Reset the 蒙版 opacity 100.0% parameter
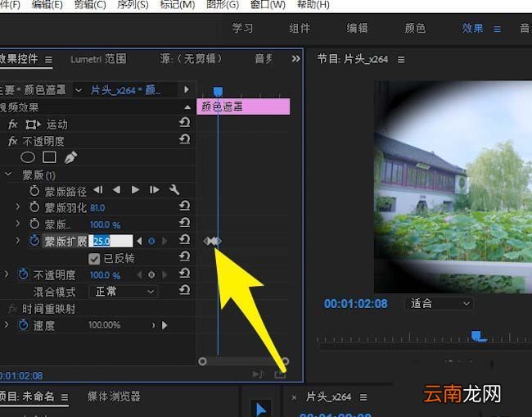Viewport: 532px width, 417px height. [185, 223]
